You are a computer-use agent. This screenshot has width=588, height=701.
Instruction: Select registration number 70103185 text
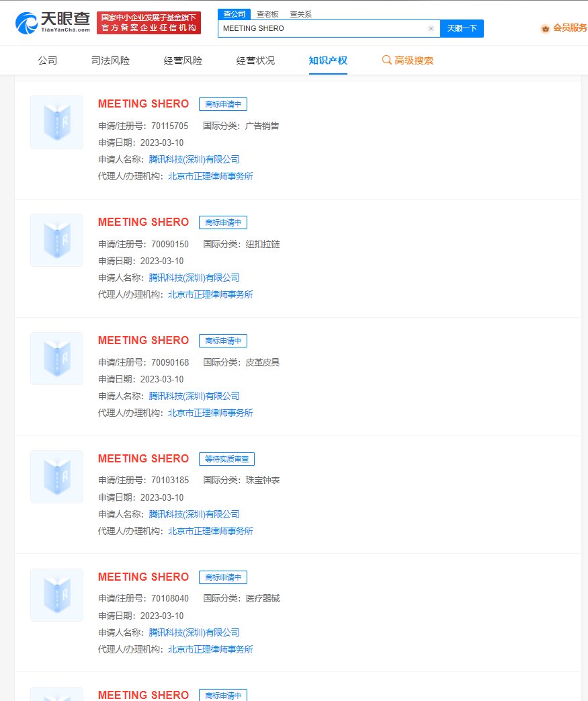point(170,480)
